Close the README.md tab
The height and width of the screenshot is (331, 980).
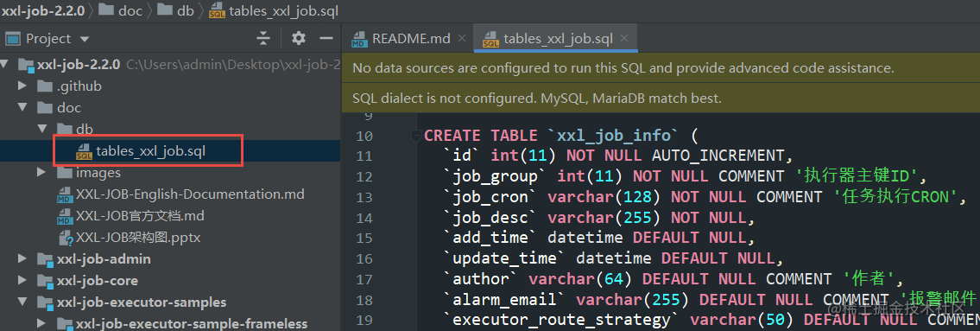[462, 38]
